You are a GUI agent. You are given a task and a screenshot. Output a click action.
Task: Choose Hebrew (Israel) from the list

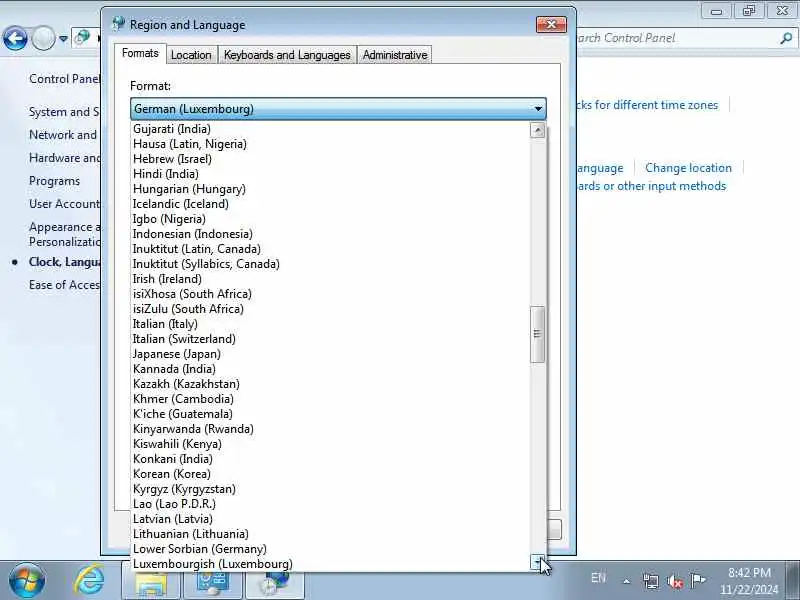coord(331,159)
